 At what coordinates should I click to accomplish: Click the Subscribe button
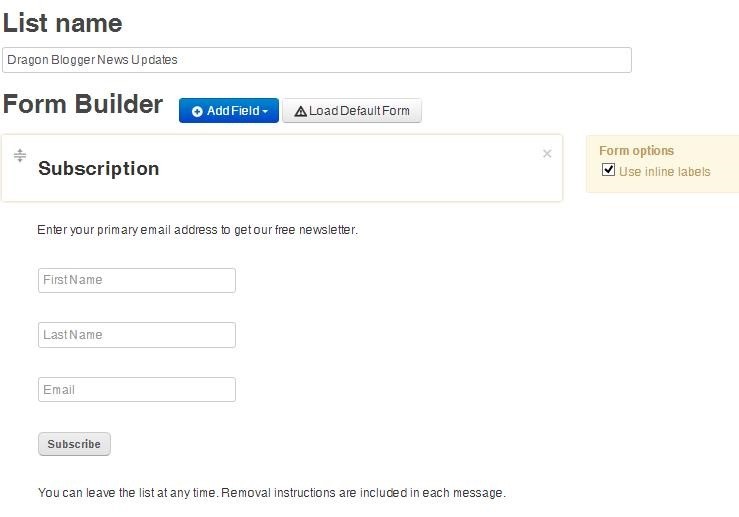click(x=74, y=444)
